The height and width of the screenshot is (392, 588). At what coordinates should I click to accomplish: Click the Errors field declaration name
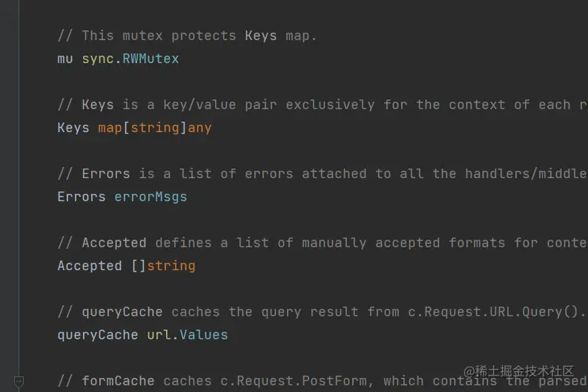click(82, 197)
